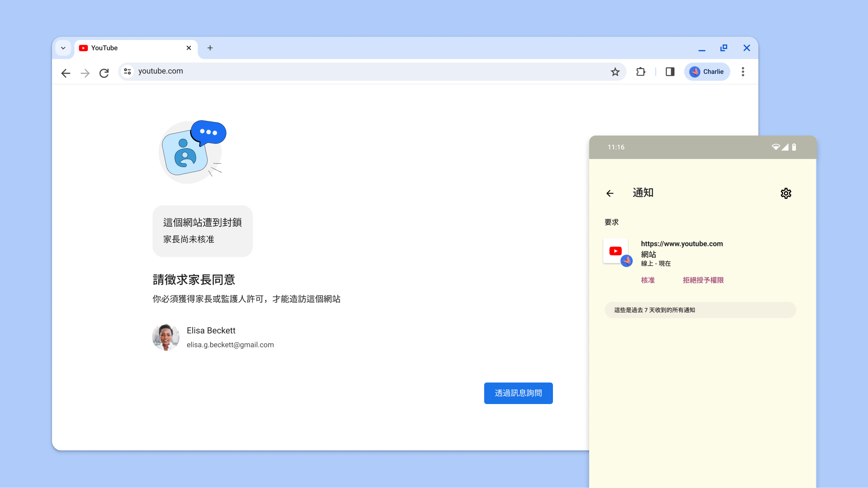Tap 核准 to approve the request
The image size is (868, 488).
coord(648,280)
